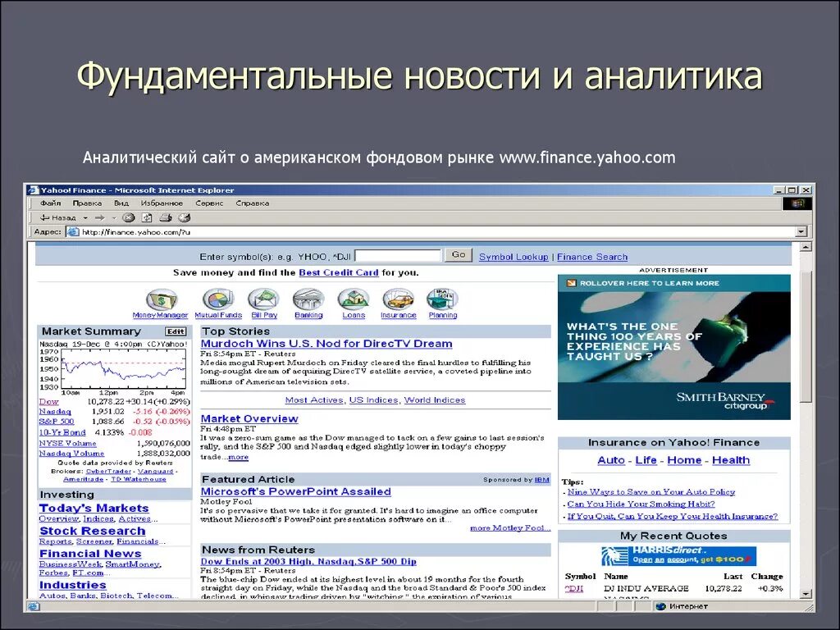This screenshot has width=840, height=630.
Task: Click the Интернет zone status bar icon
Action: pos(660,606)
